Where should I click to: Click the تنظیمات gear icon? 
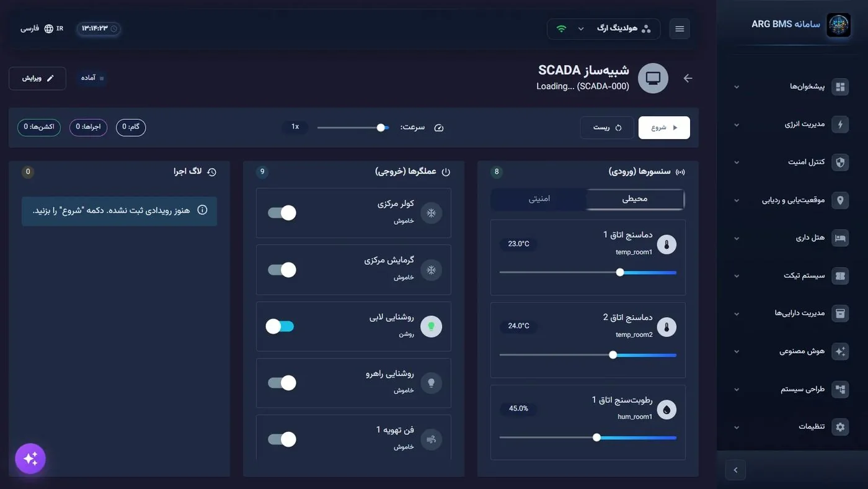click(x=840, y=427)
